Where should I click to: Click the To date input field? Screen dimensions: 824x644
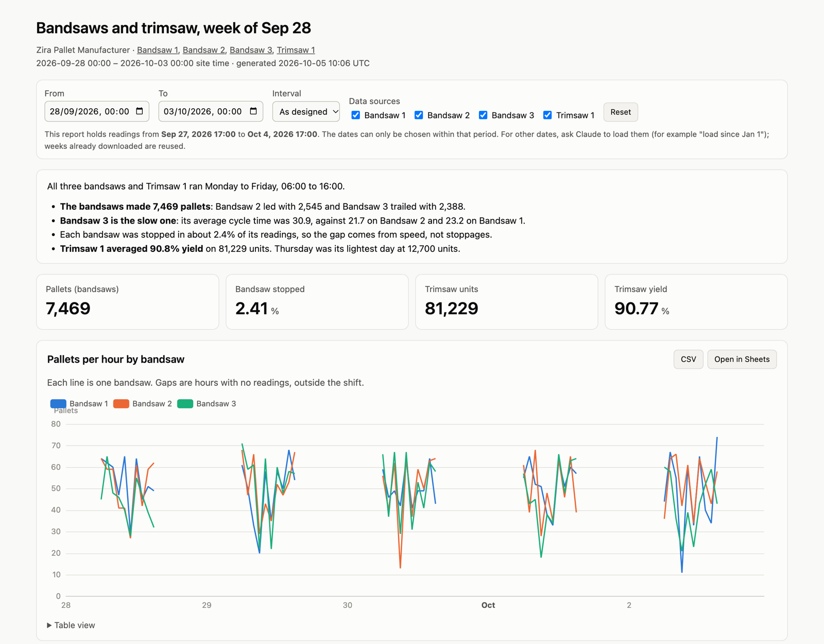tap(211, 111)
